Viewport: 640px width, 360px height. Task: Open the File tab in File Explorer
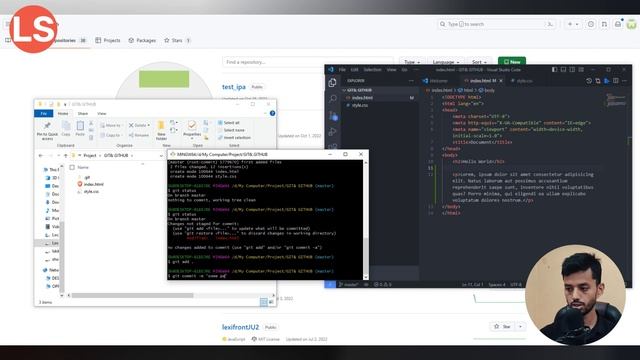pyautogui.click(x=44, y=113)
